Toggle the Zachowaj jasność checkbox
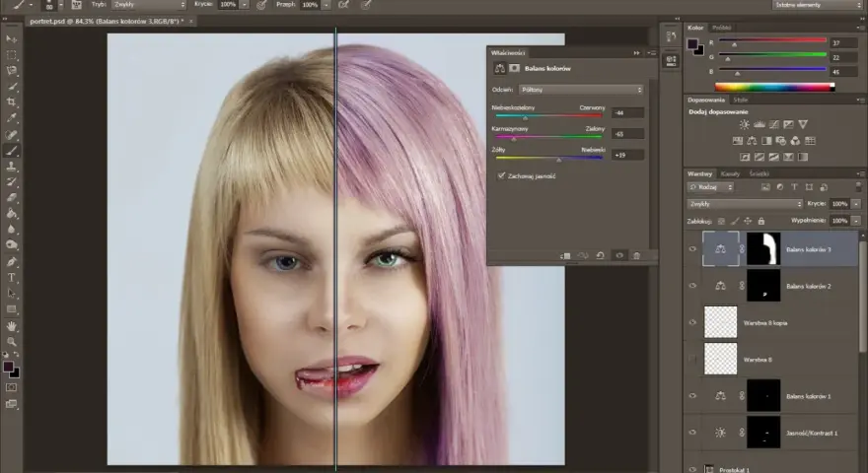Image resolution: width=868 pixels, height=473 pixels. click(x=501, y=176)
